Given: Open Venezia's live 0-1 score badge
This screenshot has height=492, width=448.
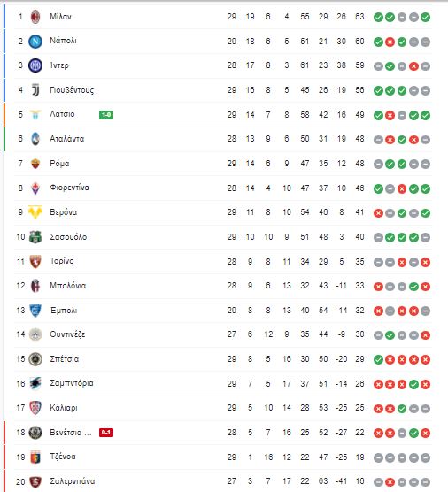Looking at the screenshot, I should click(106, 433).
